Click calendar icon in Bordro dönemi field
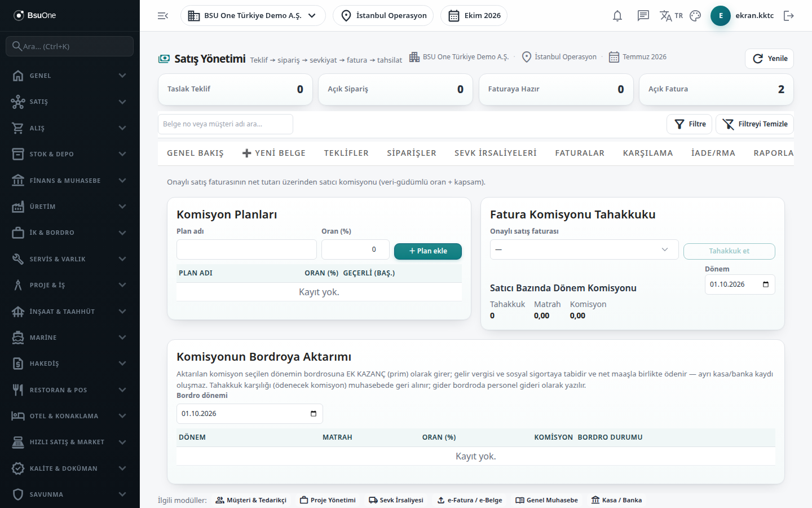This screenshot has width=812, height=508. coord(314,414)
